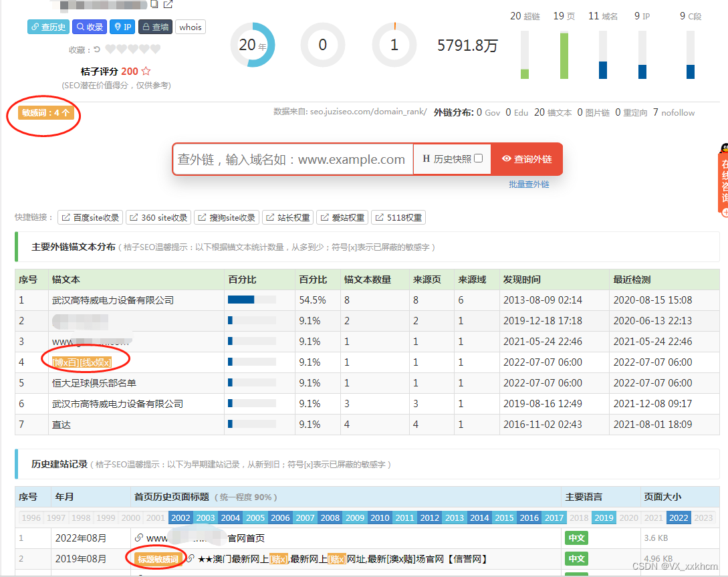Click the undo arrow next to 收藏
Screen dimensions: 728x577
[97, 49]
